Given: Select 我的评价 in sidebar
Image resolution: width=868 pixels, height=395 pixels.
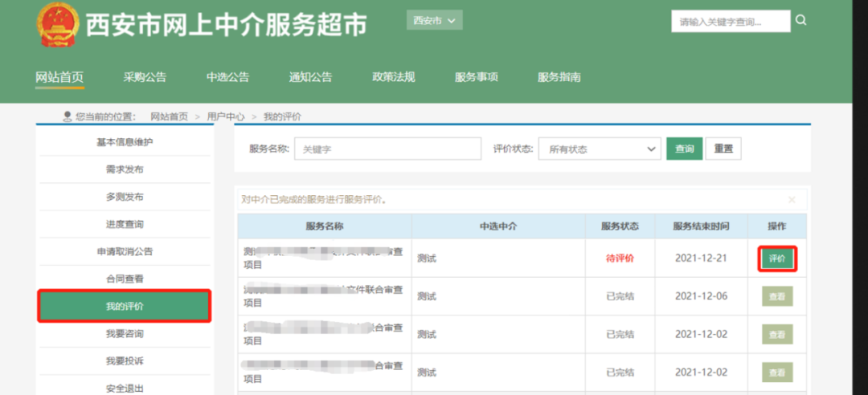Looking at the screenshot, I should (x=125, y=306).
